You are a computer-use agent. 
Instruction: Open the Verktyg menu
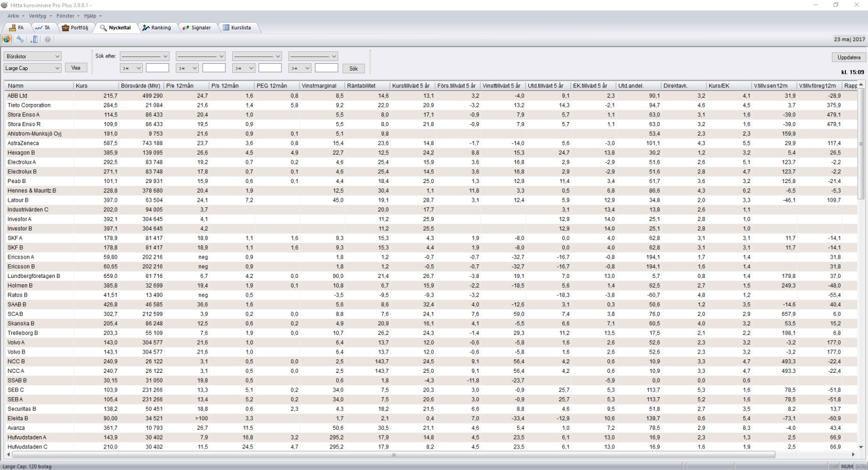coord(40,16)
